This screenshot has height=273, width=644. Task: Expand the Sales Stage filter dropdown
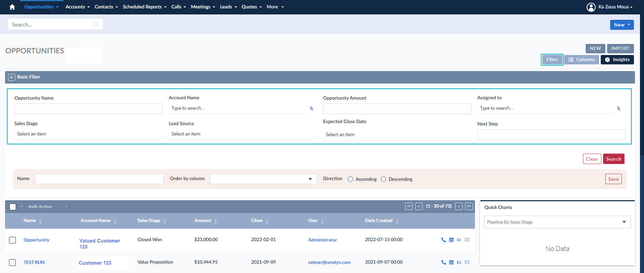pos(89,134)
